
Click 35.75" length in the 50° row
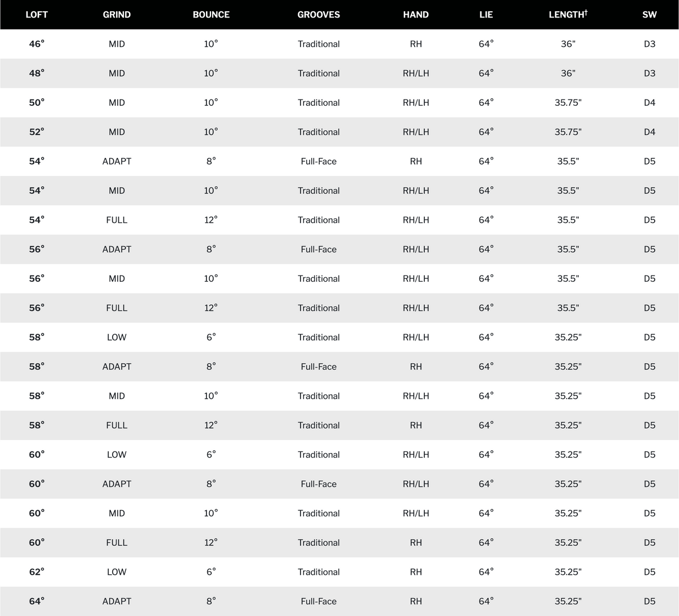[x=568, y=102]
